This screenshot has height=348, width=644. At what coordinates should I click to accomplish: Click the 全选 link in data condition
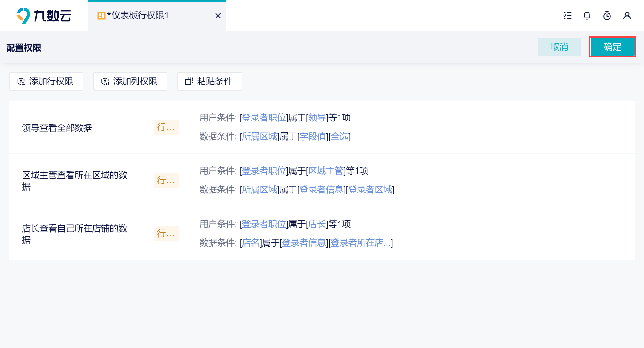[x=340, y=136]
